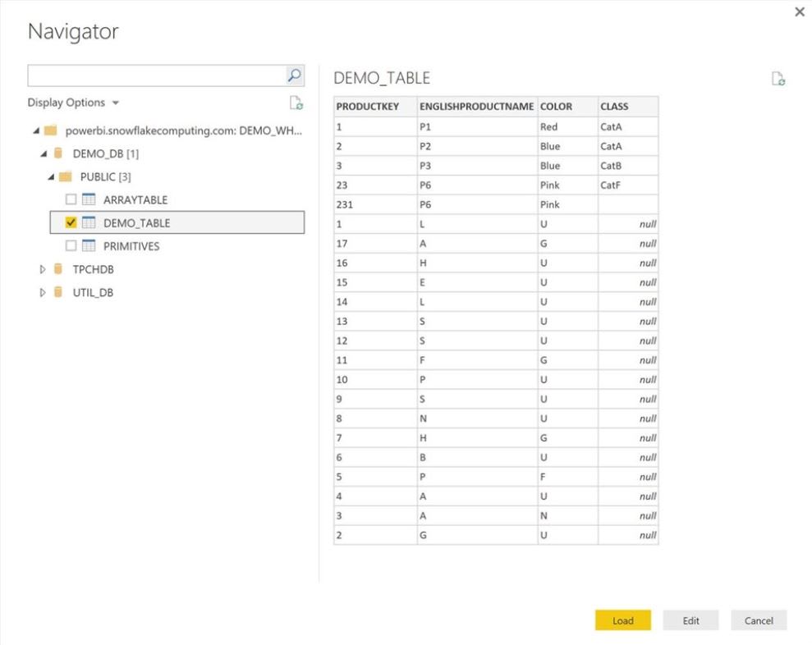
Task: Click the TPCHDB database icon
Action: [x=58, y=268]
